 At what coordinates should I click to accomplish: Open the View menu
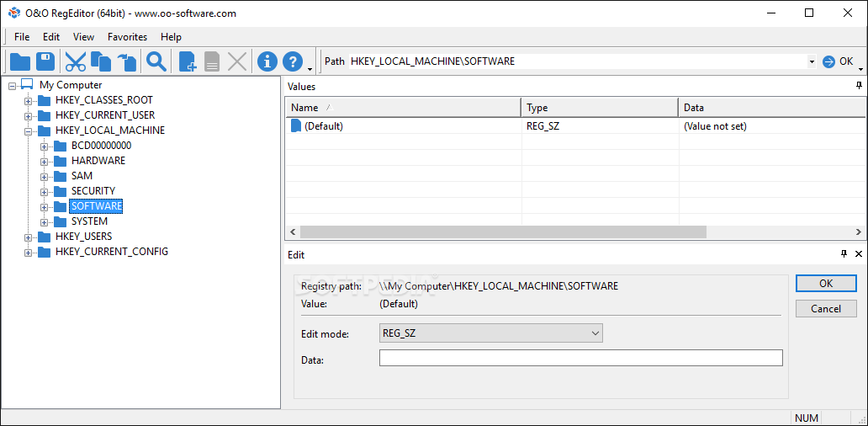(83, 37)
